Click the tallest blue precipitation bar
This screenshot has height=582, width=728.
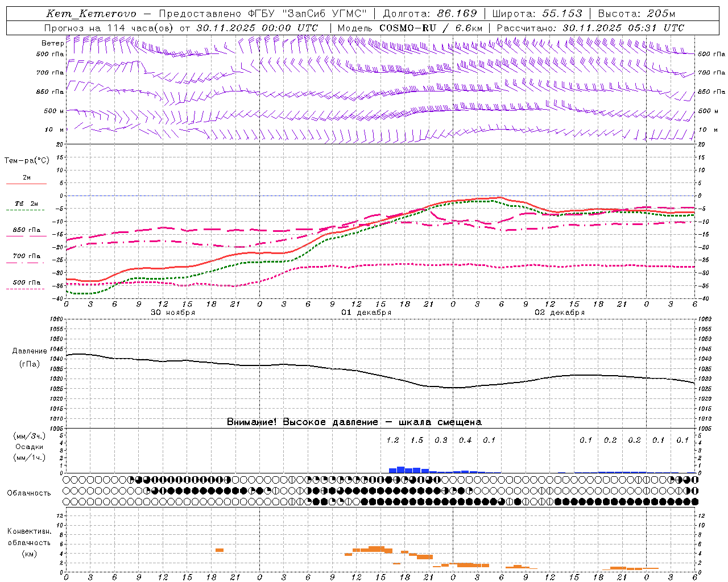point(400,470)
